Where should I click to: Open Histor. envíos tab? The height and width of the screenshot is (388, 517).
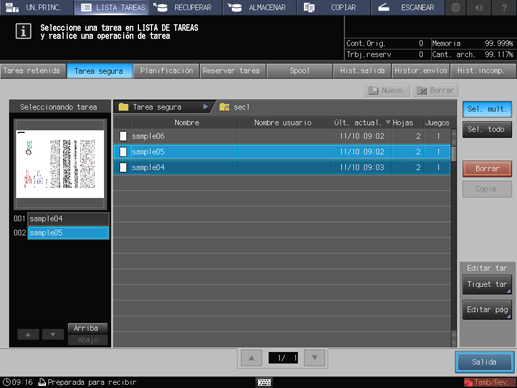click(421, 71)
